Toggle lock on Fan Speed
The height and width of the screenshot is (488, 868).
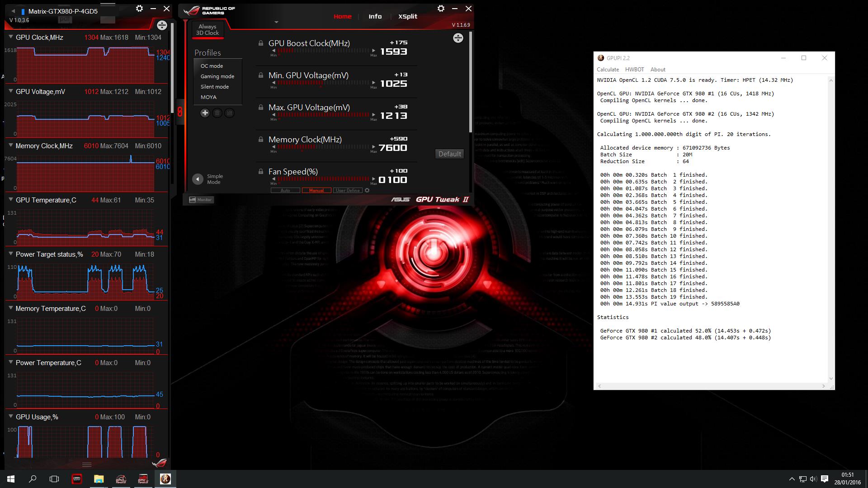tap(261, 172)
